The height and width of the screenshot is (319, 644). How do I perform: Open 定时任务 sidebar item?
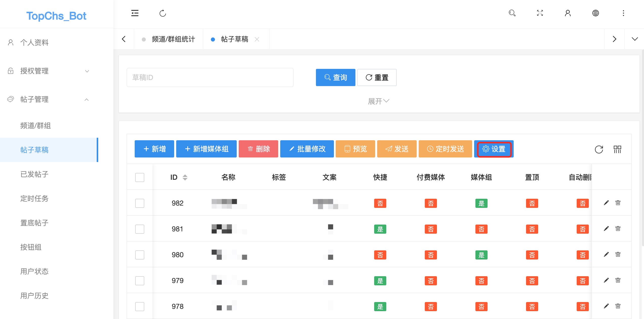(49, 198)
